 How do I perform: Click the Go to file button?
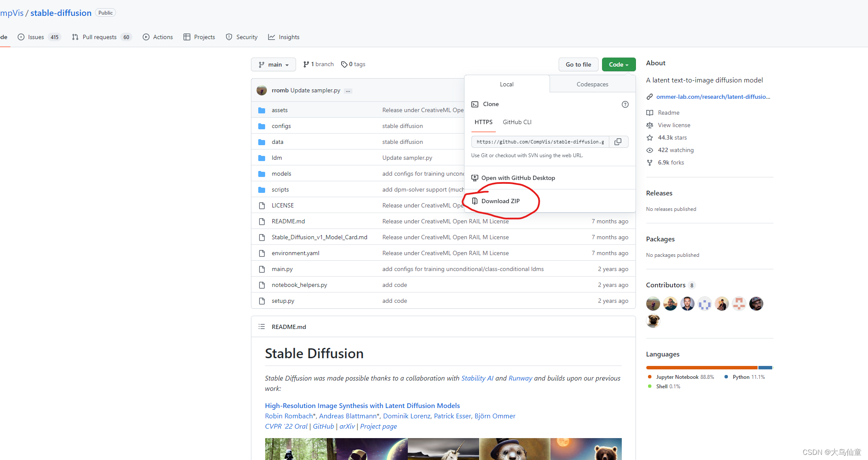tap(578, 64)
